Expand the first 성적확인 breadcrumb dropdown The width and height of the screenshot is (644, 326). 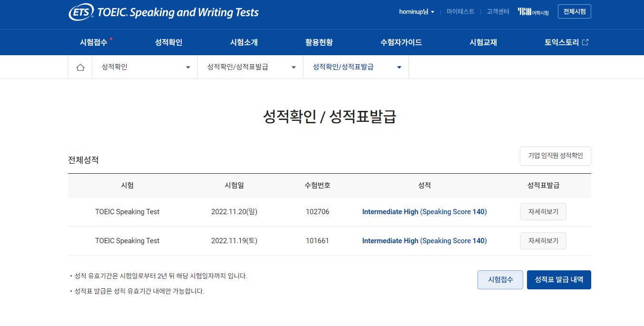click(x=145, y=67)
